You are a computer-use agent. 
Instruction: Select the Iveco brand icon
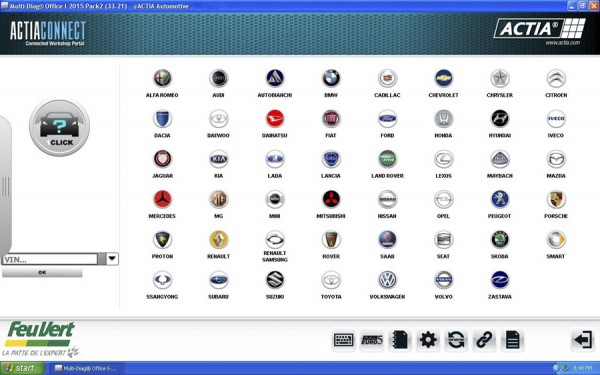556,119
